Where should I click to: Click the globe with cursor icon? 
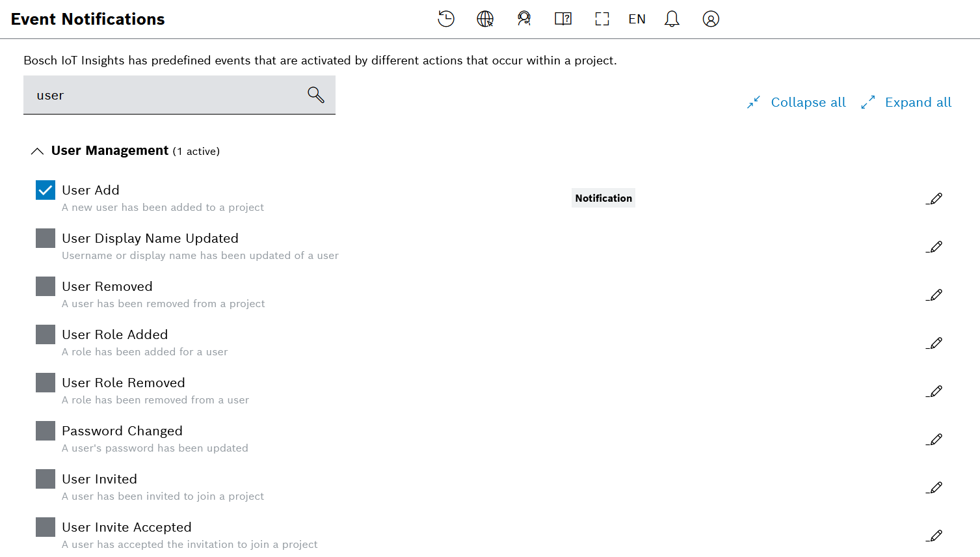tap(485, 19)
